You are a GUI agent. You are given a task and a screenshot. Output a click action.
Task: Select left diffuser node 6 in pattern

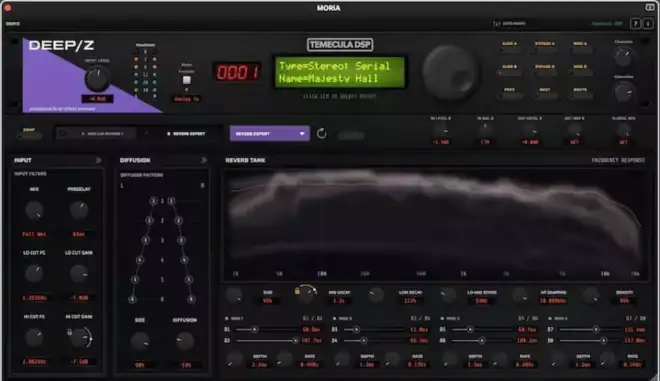(132, 299)
